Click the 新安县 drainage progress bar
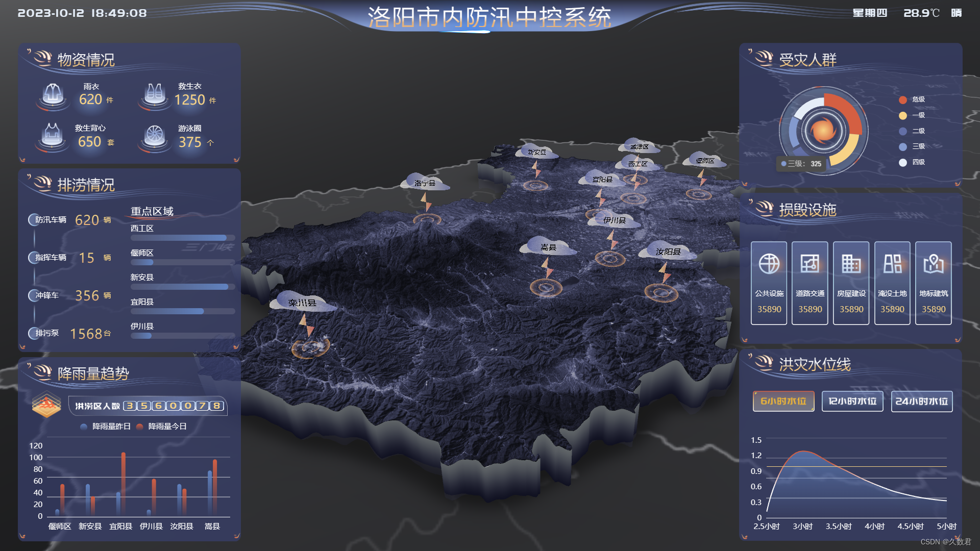 tap(183, 287)
